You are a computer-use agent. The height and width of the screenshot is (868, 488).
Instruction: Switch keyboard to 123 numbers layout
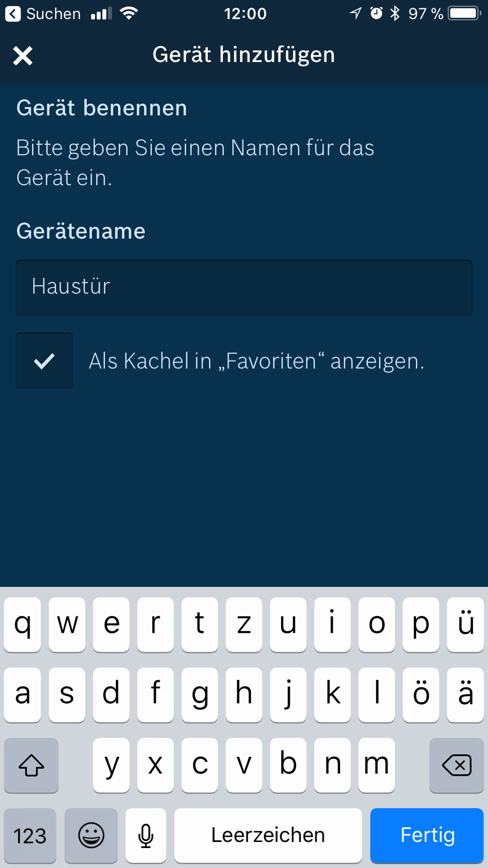[30, 835]
